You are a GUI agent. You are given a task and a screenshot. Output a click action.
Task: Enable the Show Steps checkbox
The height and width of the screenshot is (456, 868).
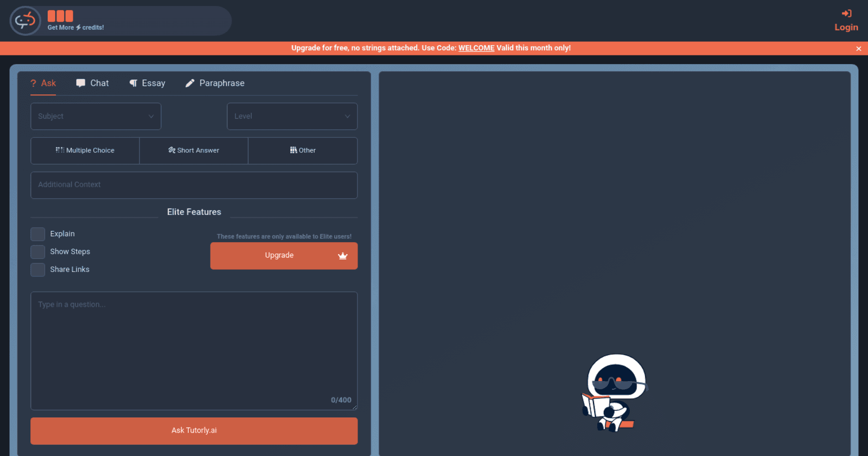(x=38, y=252)
